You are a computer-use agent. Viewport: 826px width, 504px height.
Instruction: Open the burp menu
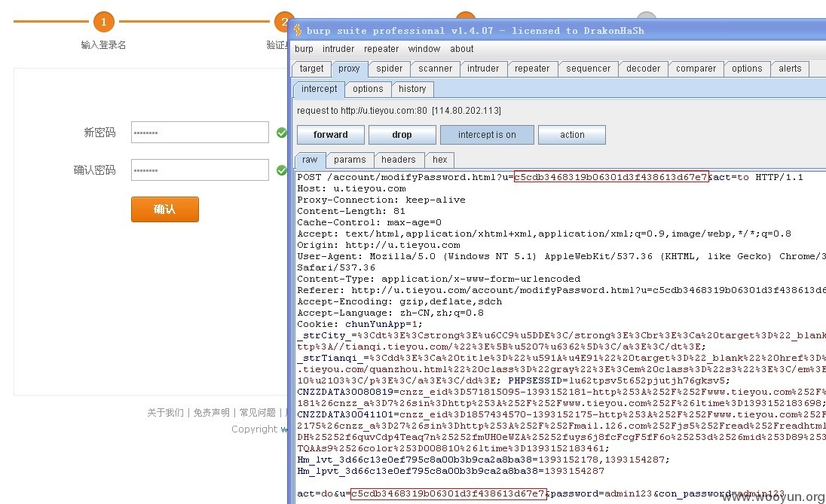click(x=304, y=49)
